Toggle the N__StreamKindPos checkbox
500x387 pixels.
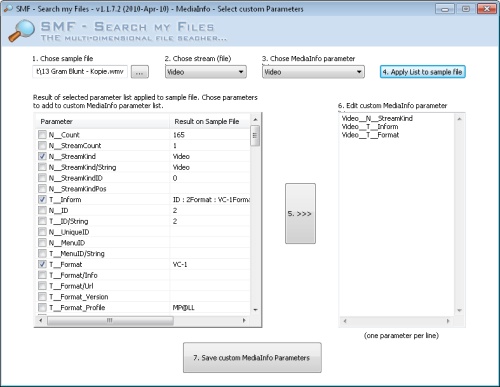tap(42, 189)
